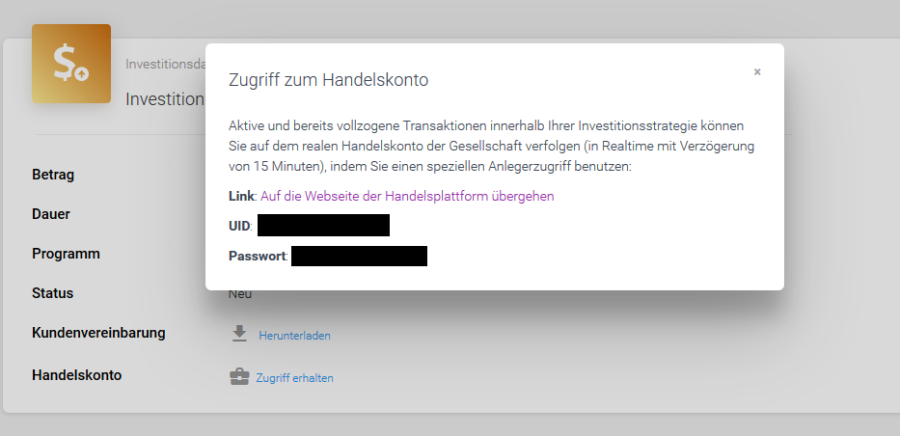This screenshot has height=436, width=900.
Task: Select the redacted UID value
Action: pos(323,225)
